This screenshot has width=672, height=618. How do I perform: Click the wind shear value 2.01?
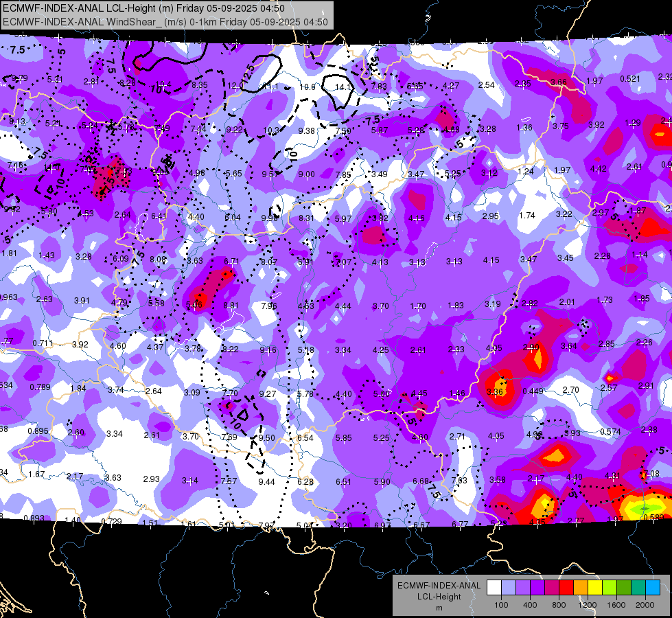[x=567, y=302]
